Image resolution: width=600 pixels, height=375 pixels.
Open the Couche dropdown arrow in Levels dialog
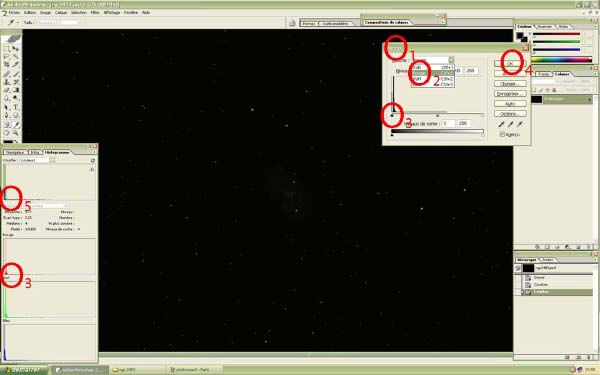pyautogui.click(x=451, y=60)
